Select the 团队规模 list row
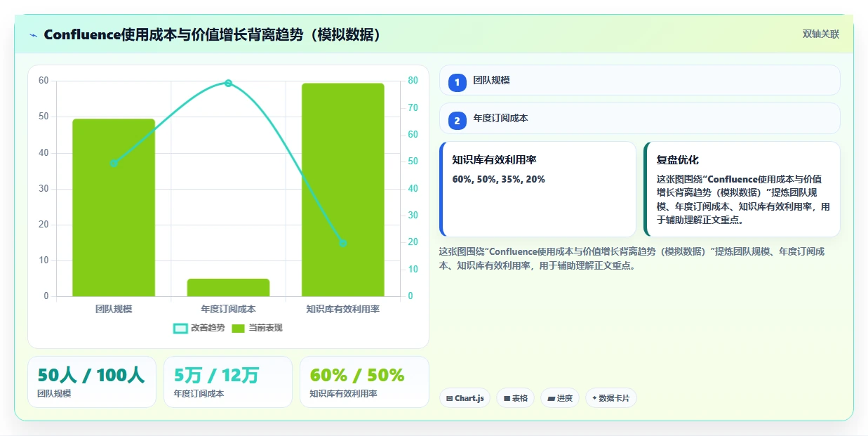The image size is (868, 436). tap(639, 80)
